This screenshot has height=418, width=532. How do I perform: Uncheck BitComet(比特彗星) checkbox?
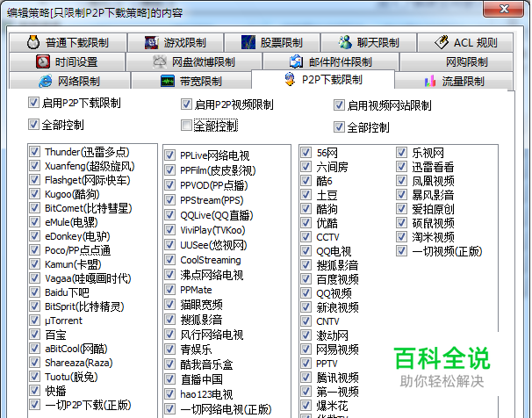pyautogui.click(x=34, y=208)
